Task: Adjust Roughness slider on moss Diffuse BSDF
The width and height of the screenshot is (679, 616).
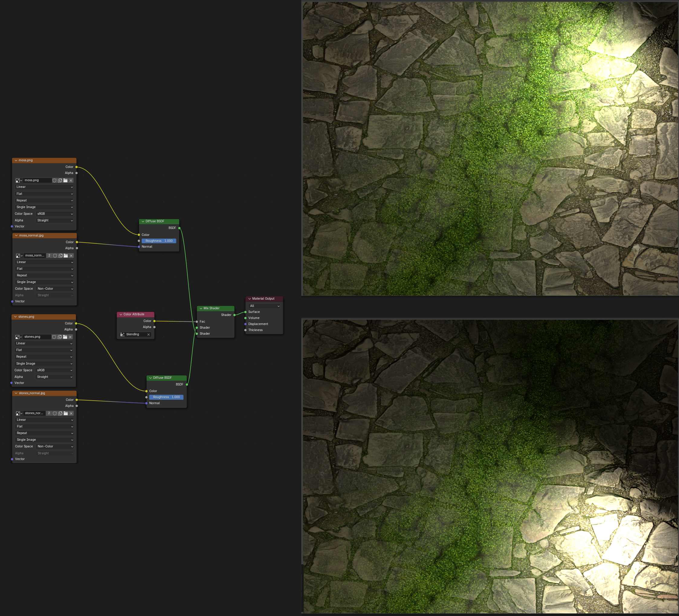Action: tap(159, 241)
